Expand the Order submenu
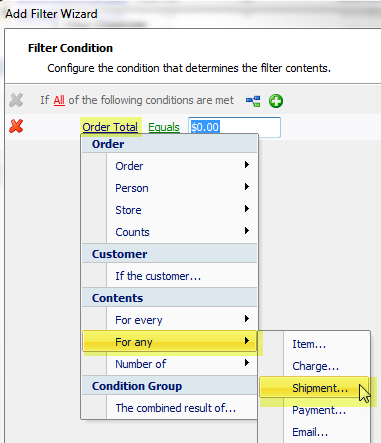Viewport: 381px width, 443px height. point(170,166)
